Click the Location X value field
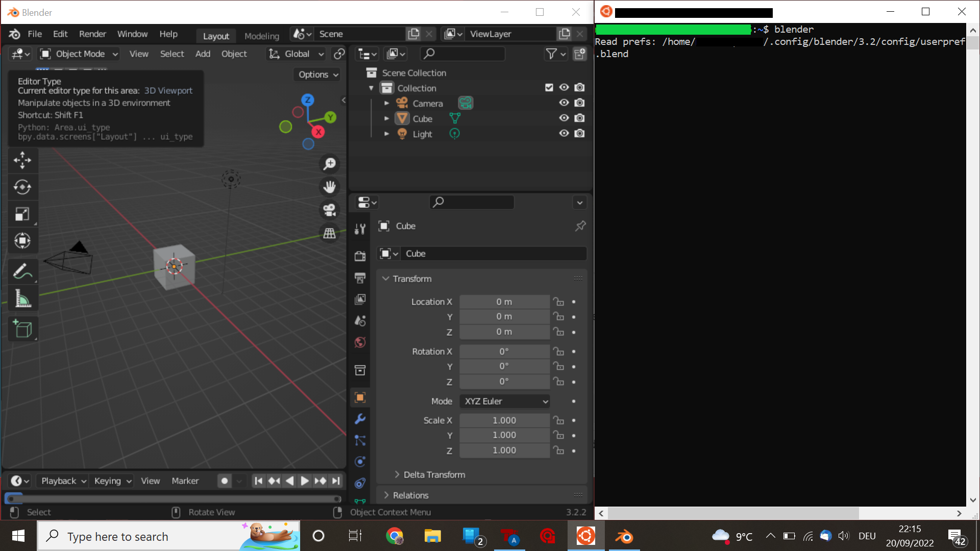Viewport: 980px width, 551px height. 504,302
